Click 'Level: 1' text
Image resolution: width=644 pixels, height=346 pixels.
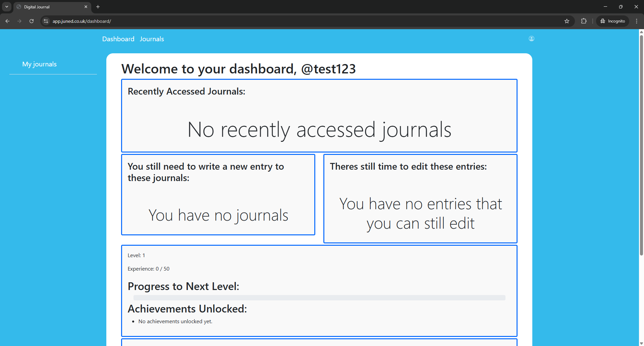pos(136,255)
